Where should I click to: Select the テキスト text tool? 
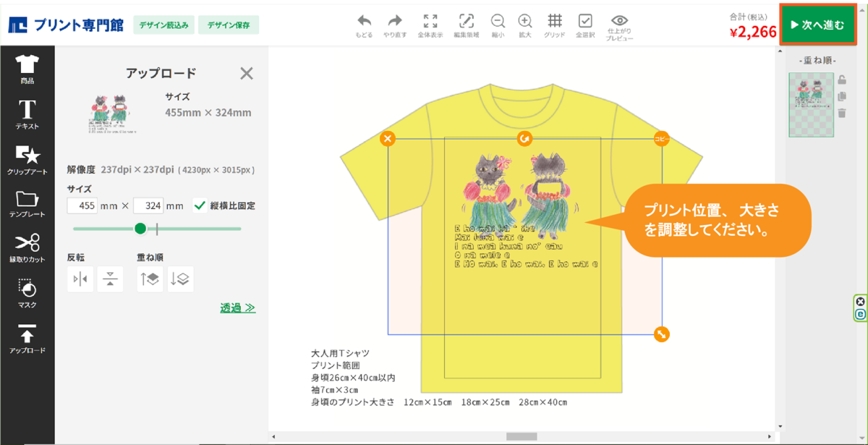click(x=27, y=114)
